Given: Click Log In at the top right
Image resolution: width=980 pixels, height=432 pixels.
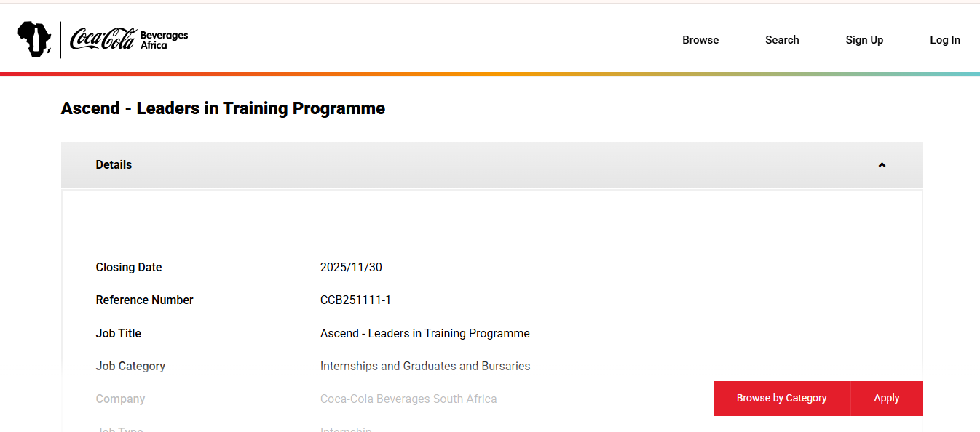Looking at the screenshot, I should coord(944,40).
